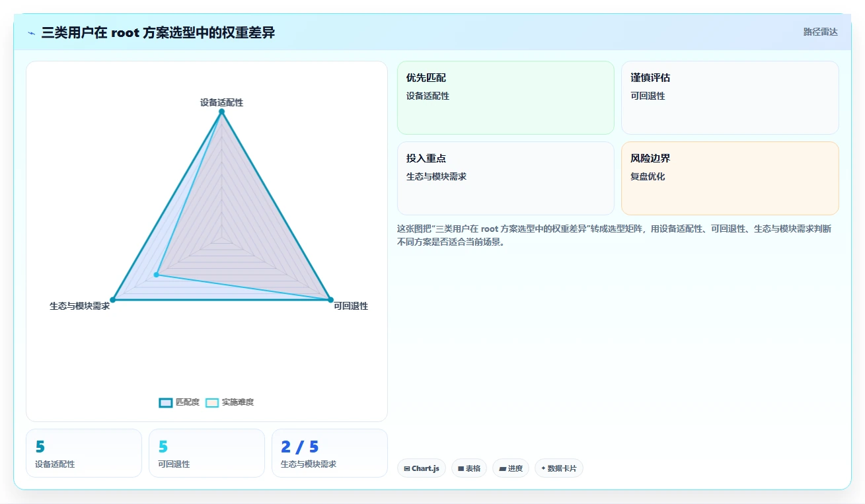This screenshot has width=865, height=504.
Task: Click 生态与模块需求 text in 投入重点 card
Action: click(x=436, y=176)
